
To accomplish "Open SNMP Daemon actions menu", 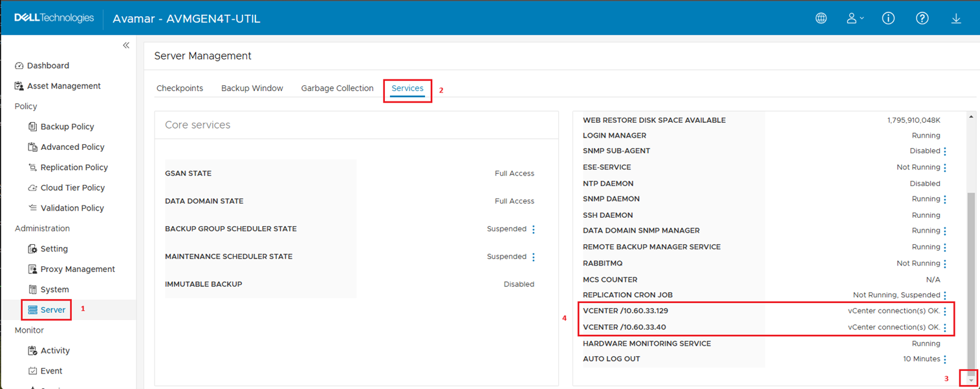I will click(x=945, y=200).
